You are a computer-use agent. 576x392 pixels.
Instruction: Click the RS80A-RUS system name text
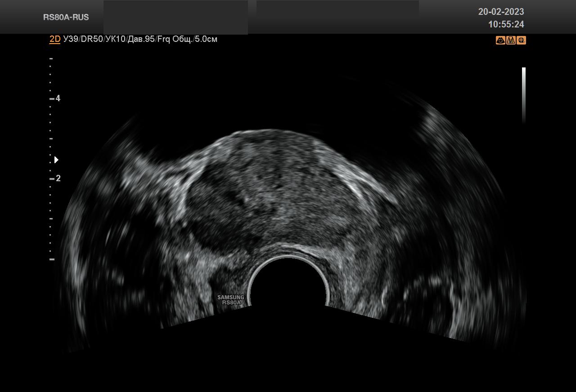click(x=66, y=17)
